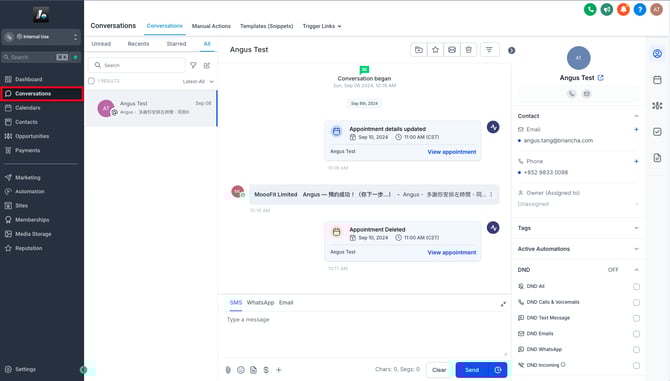Mark conversation as unread envelope icon

click(452, 50)
